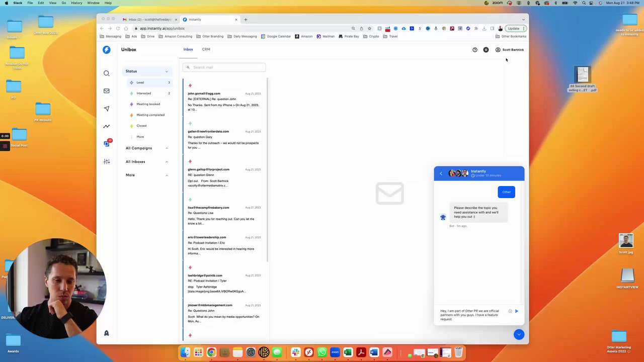The image size is (644, 362).
Task: Open the mail envelope icon in sidebar
Action: pos(106,91)
